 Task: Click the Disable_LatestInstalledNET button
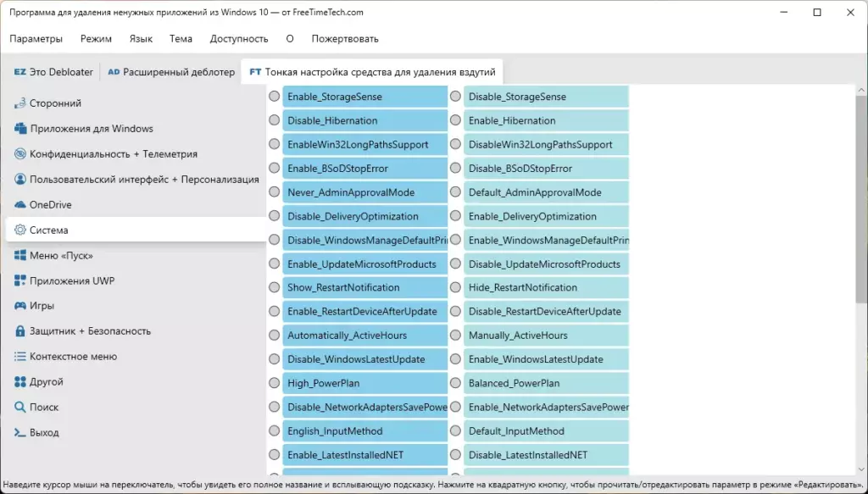pos(546,455)
